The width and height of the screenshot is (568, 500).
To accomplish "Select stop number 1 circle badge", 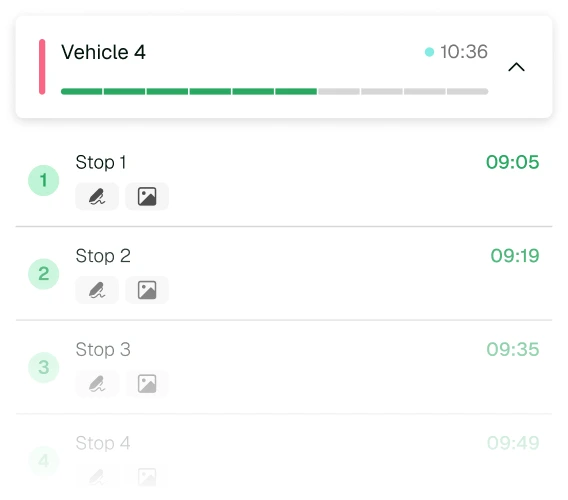I will (43, 180).
